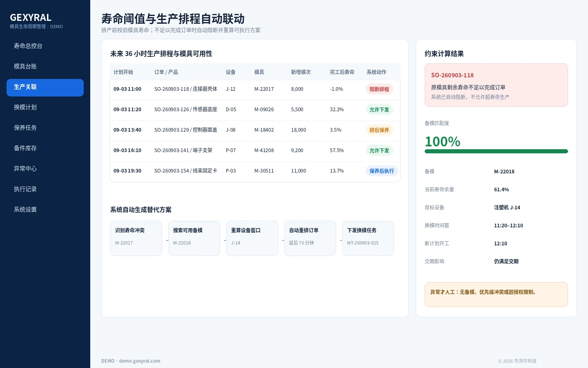This screenshot has width=588, height=368.
Task: Click mold M-41208 cell
Action: coord(264,150)
